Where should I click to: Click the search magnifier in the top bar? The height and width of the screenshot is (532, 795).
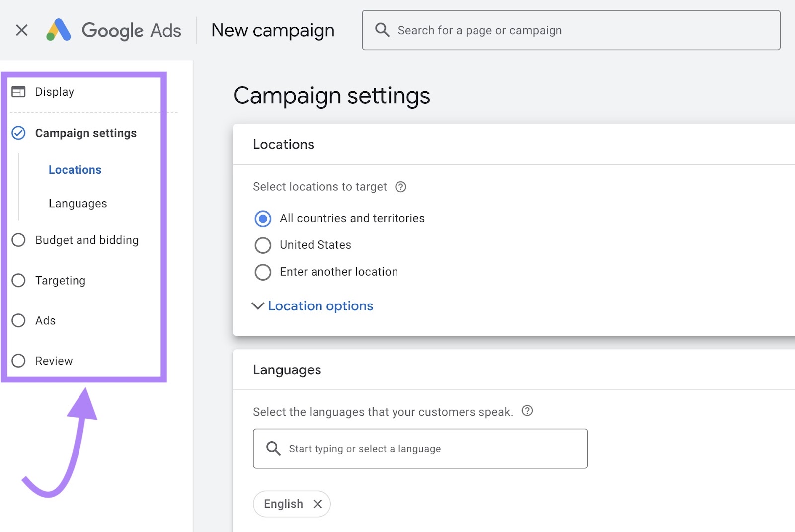[383, 30]
